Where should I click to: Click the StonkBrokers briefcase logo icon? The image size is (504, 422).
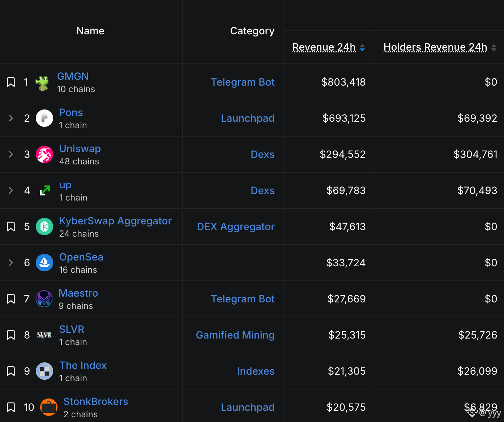click(49, 407)
